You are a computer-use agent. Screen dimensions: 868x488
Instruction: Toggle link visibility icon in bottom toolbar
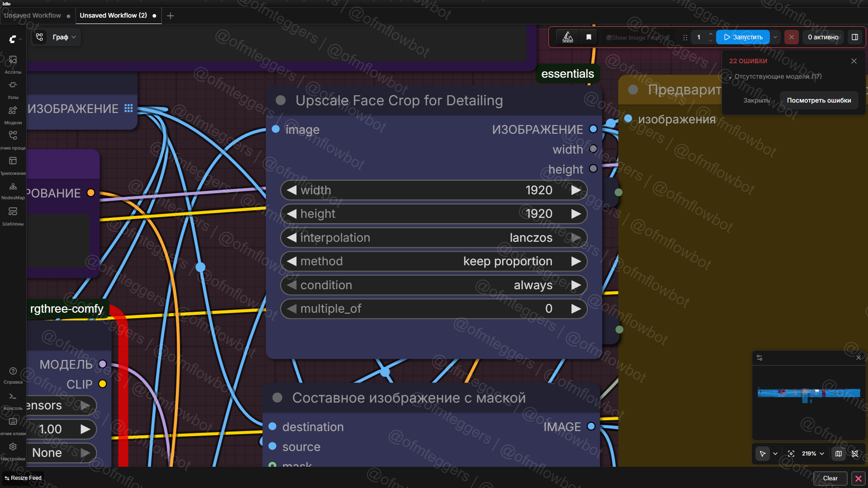[x=855, y=454]
